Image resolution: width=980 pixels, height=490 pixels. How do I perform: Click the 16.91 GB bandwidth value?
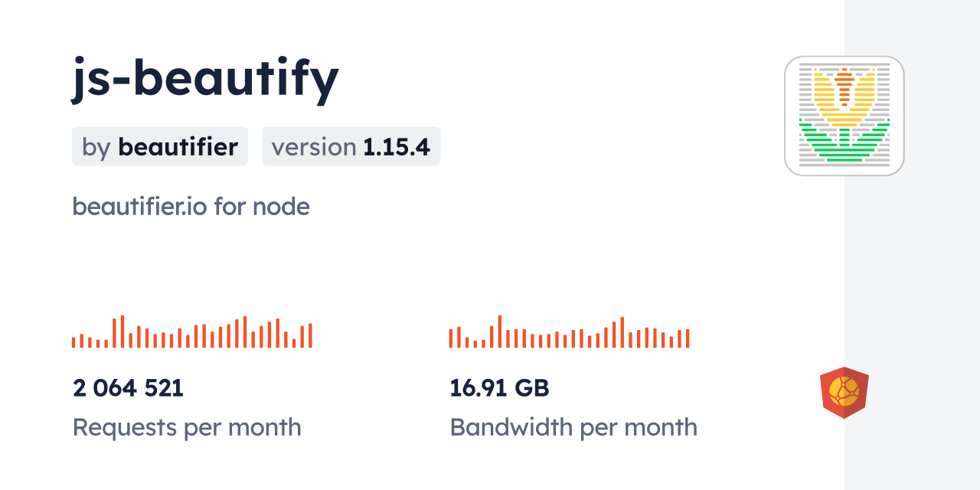(499, 388)
